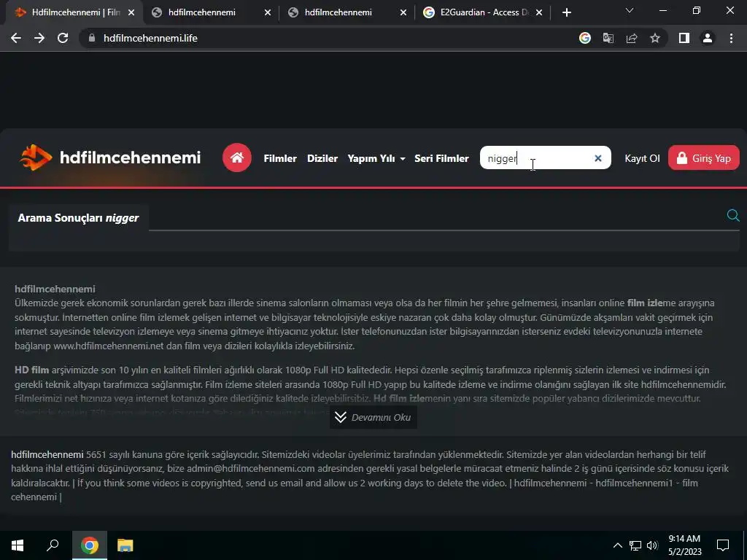Viewport: 747px width, 560px height.
Task: Open the browser side panel
Action: pos(684,38)
